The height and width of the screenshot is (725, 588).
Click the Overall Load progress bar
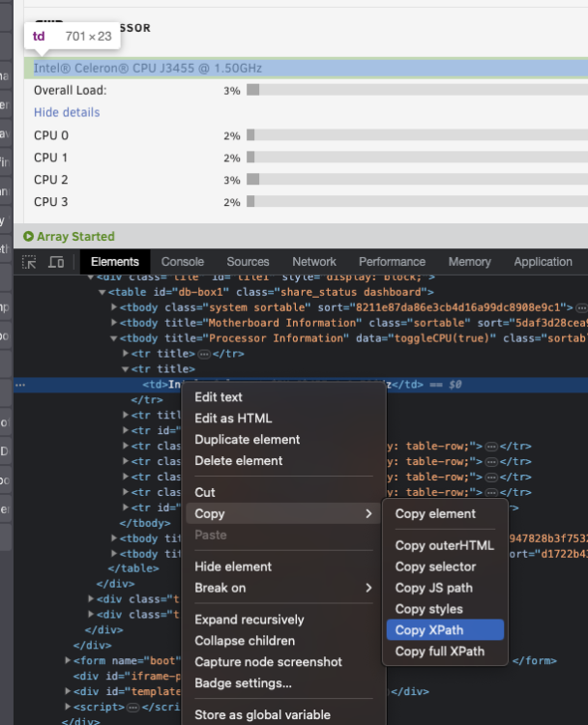coord(417,90)
